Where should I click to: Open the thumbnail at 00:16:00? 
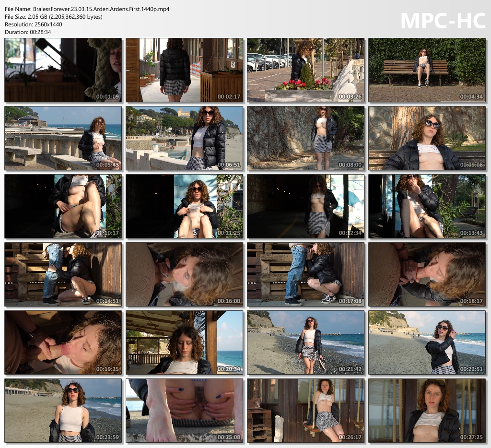(x=185, y=274)
